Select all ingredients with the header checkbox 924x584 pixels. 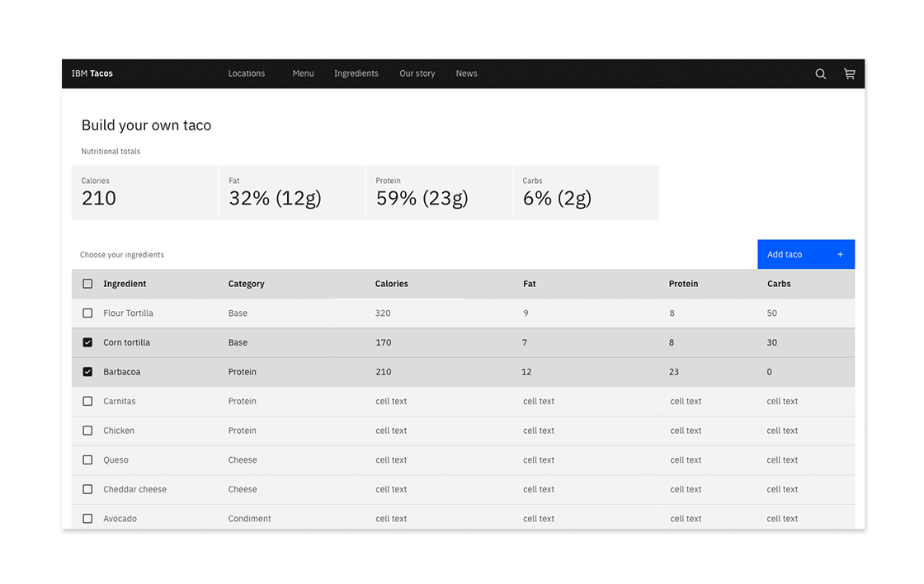click(87, 283)
